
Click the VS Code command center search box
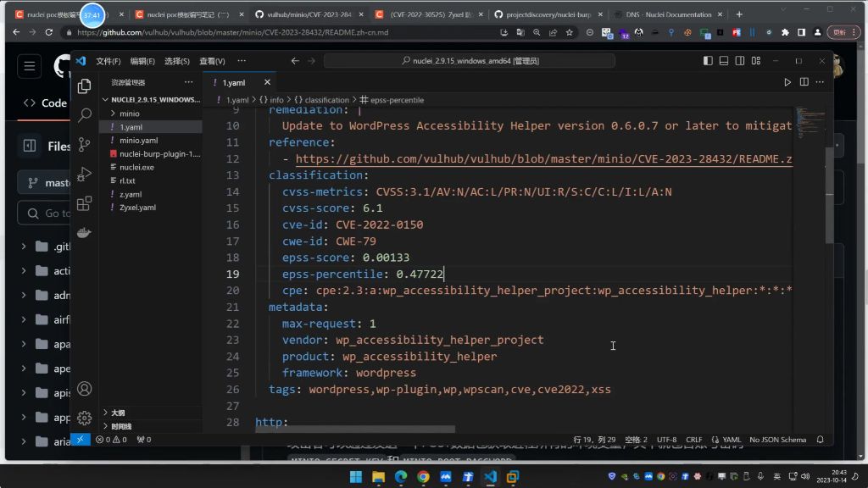pos(470,61)
